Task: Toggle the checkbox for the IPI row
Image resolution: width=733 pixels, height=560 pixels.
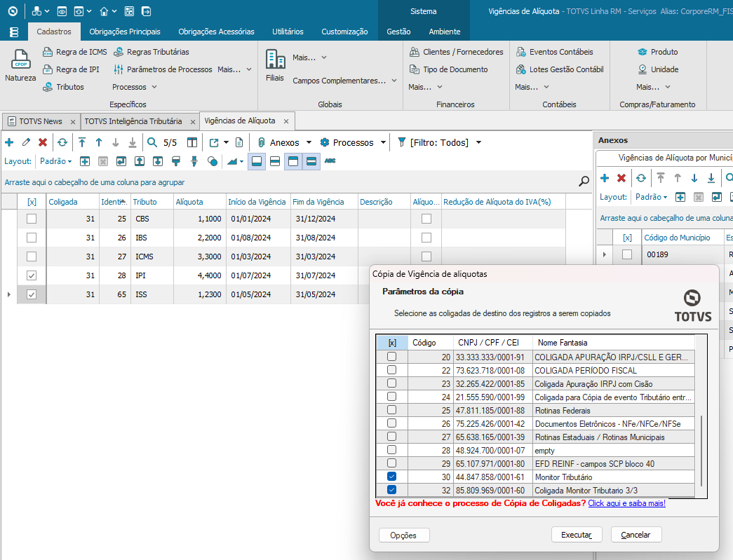Action: [32, 275]
